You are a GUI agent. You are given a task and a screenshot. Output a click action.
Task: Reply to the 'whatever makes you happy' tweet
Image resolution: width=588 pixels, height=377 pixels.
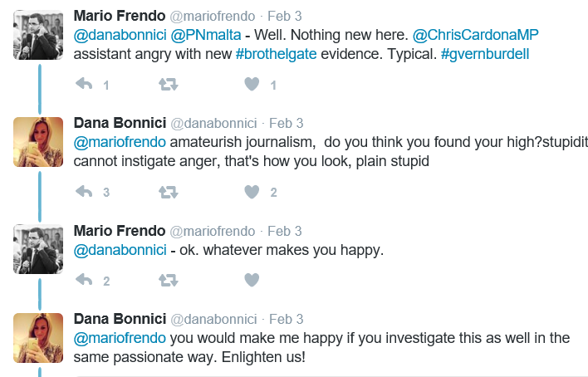point(84,280)
